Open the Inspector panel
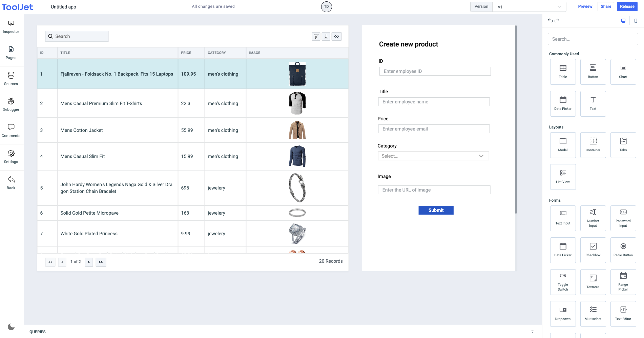The width and height of the screenshot is (644, 338). (x=11, y=27)
